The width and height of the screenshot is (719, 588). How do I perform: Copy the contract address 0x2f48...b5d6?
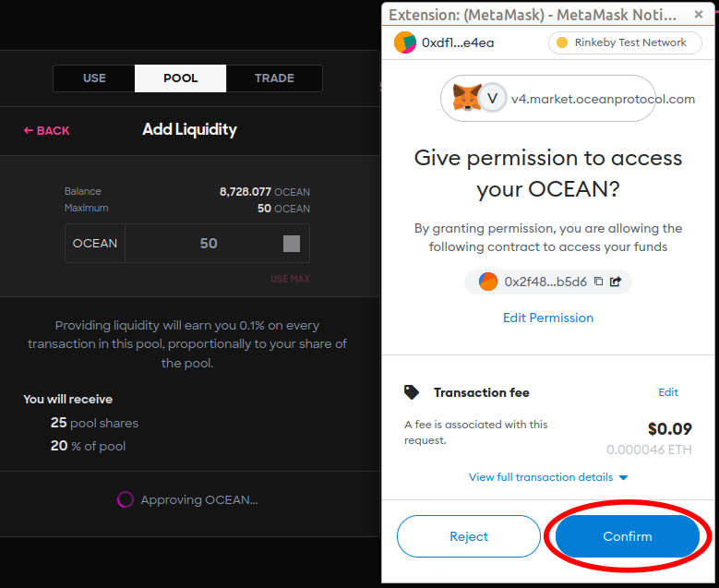[598, 282]
